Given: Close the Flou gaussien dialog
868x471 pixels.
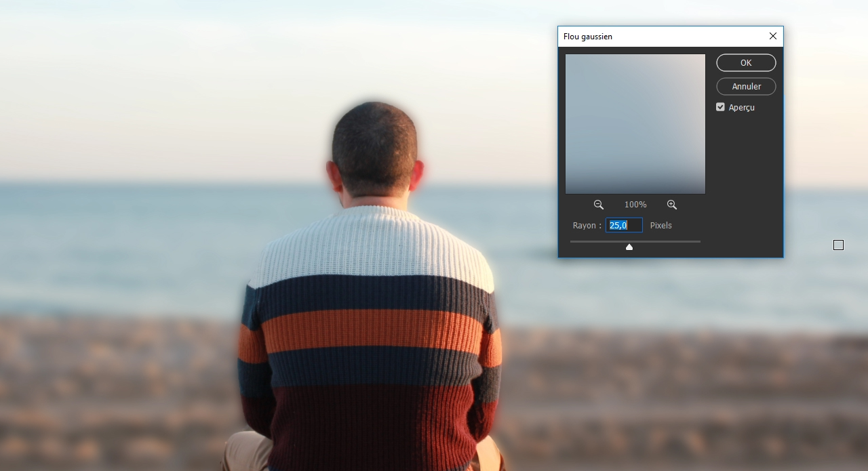Looking at the screenshot, I should click(773, 36).
